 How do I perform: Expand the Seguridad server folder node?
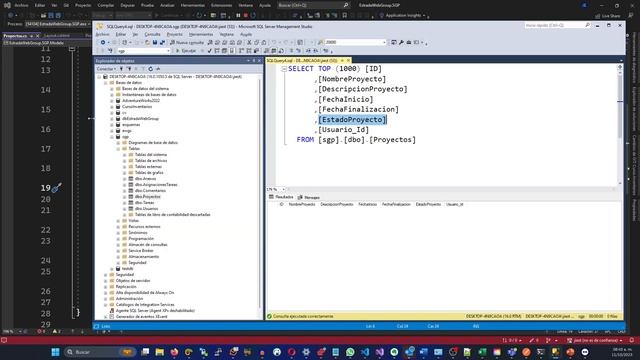coord(105,275)
